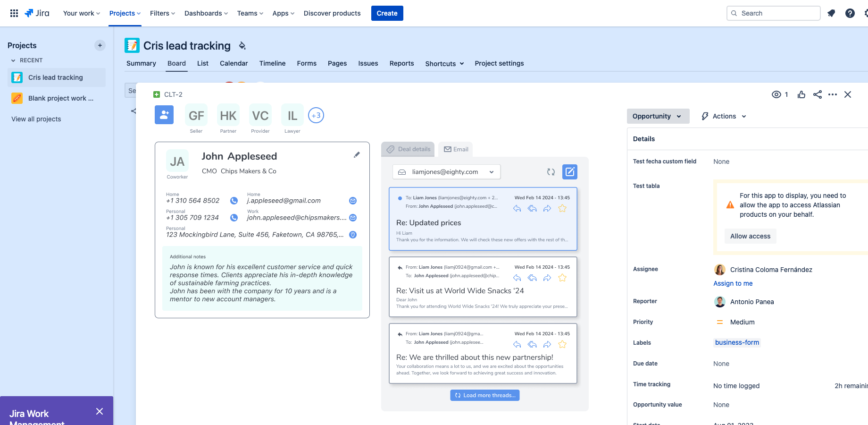868x425 pixels.
Task: Open the Email tab
Action: pos(456,149)
